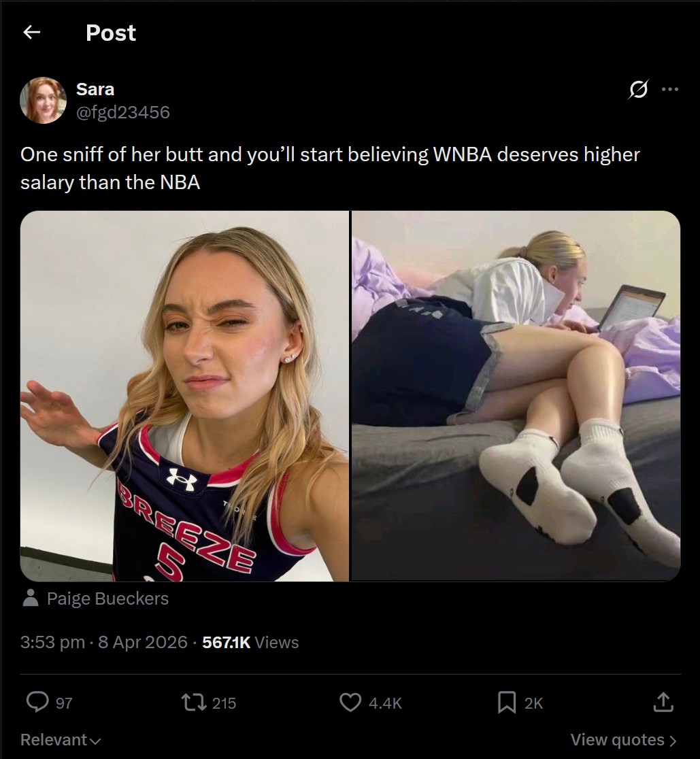This screenshot has height=759, width=700.
Task: Open Sara's profile avatar picture
Action: coord(43,100)
